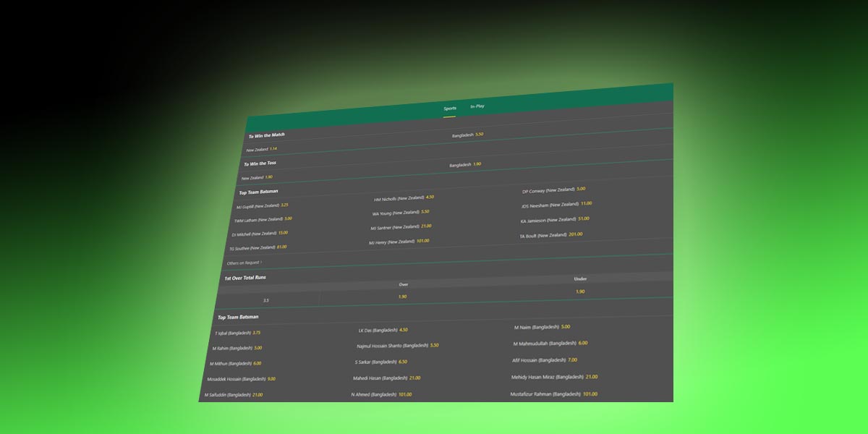Choose TA Boult at 201.00
868x434 pixels.
(550, 235)
